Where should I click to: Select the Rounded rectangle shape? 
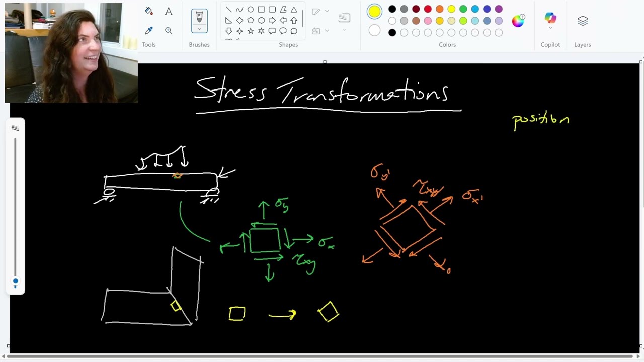point(272,10)
